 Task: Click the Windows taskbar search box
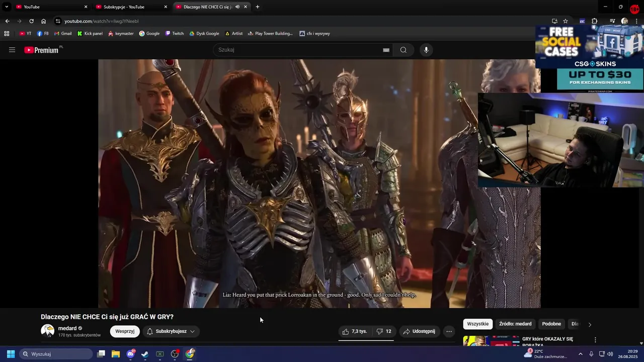[56, 354]
